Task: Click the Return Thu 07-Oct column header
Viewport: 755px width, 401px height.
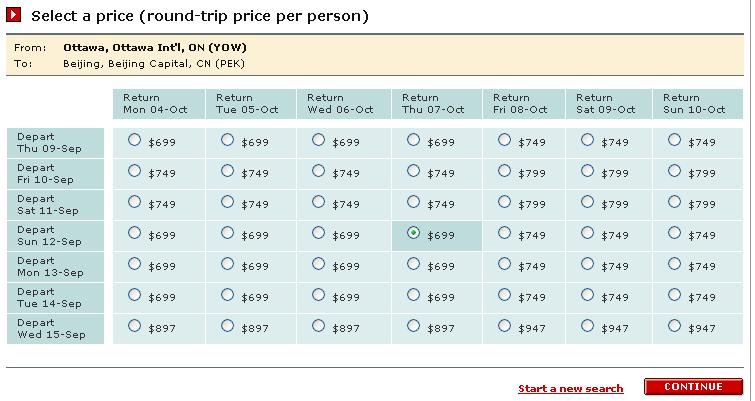Action: click(x=437, y=103)
